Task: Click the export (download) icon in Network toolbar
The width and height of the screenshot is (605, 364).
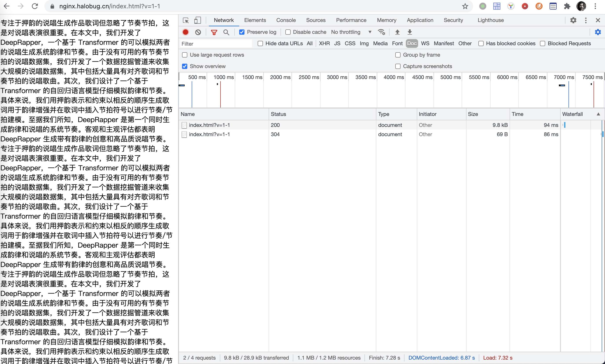Action: pos(409,32)
